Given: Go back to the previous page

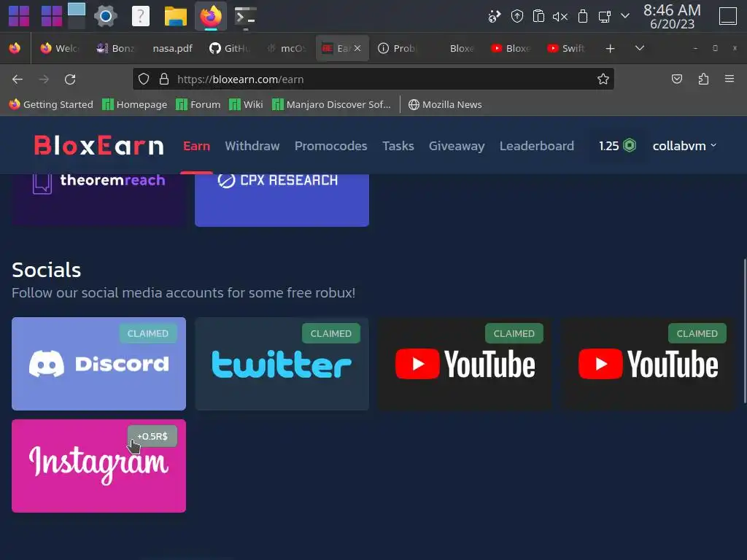Looking at the screenshot, I should click(18, 79).
